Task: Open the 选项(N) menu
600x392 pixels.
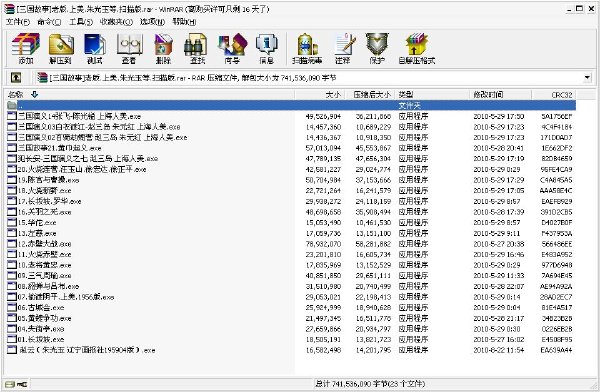Action: click(x=152, y=22)
